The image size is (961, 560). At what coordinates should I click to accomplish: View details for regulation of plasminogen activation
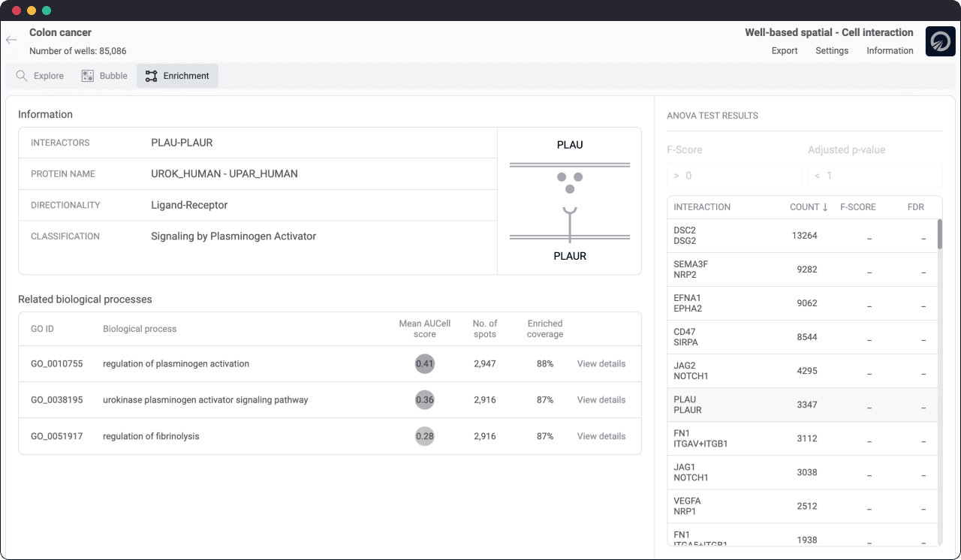(601, 364)
